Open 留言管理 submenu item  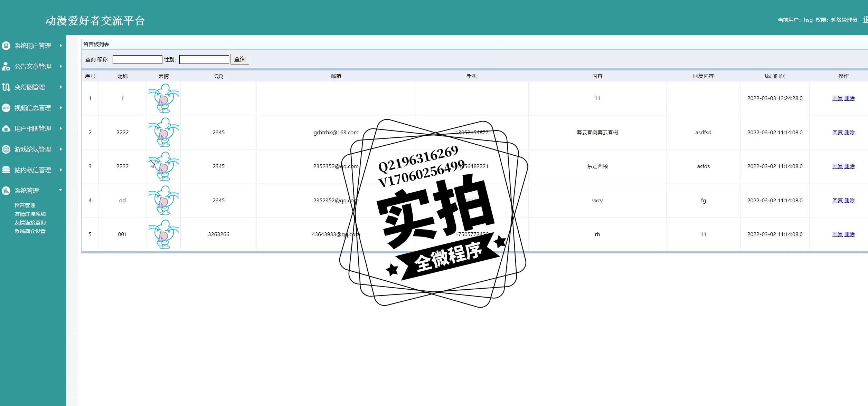point(25,205)
